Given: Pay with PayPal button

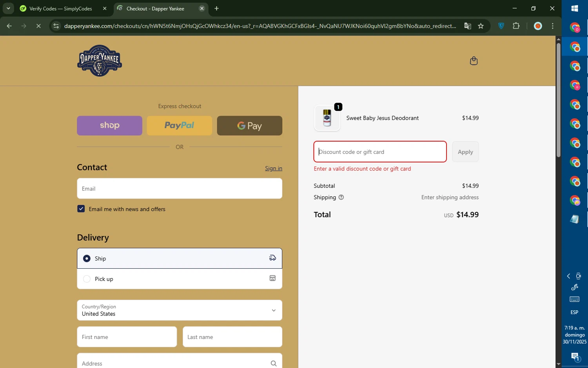Looking at the screenshot, I should (179, 126).
